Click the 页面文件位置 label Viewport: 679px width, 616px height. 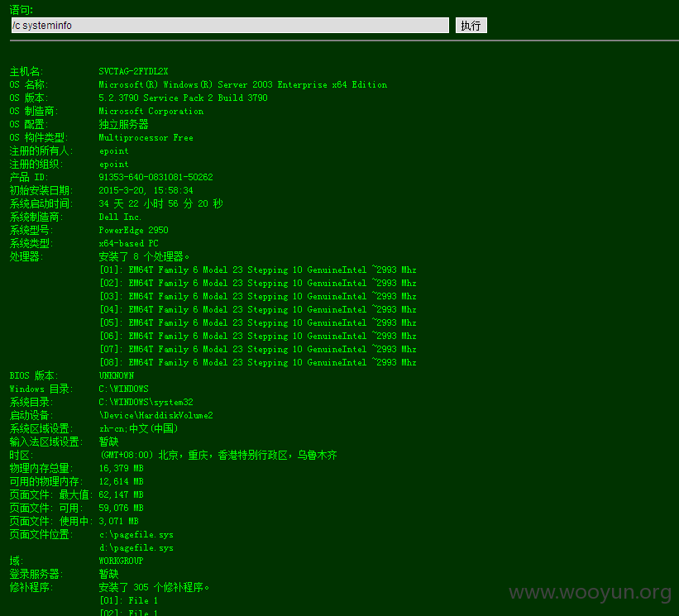point(41,535)
